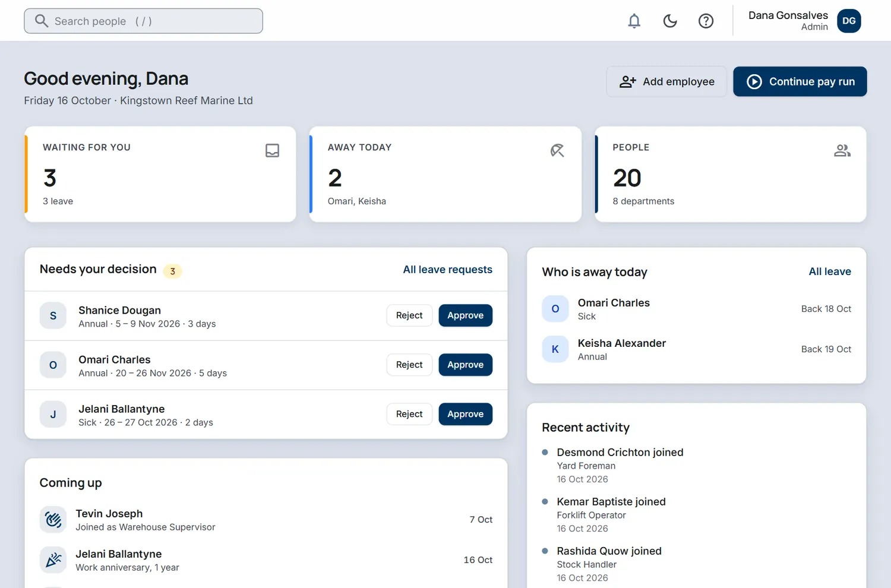
Task: Reject Jelani Ballantyne's sick leave
Action: pyautogui.click(x=409, y=414)
